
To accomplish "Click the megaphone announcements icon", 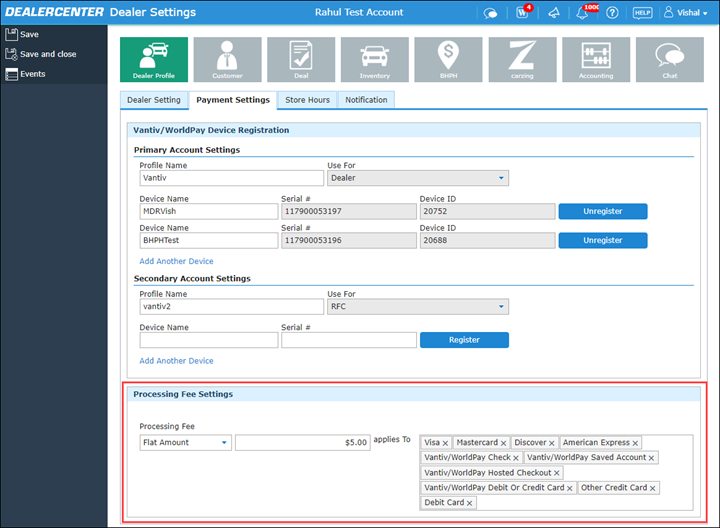I will point(554,13).
